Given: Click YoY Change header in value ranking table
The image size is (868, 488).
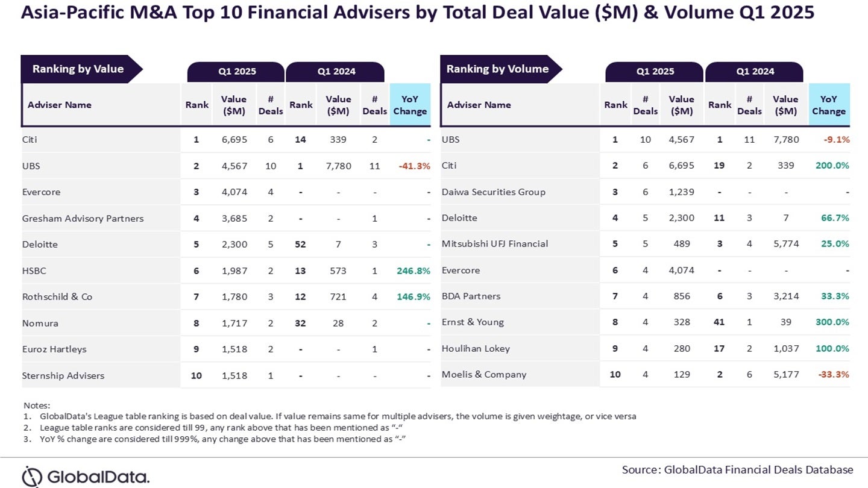Looking at the screenshot, I should click(x=410, y=105).
